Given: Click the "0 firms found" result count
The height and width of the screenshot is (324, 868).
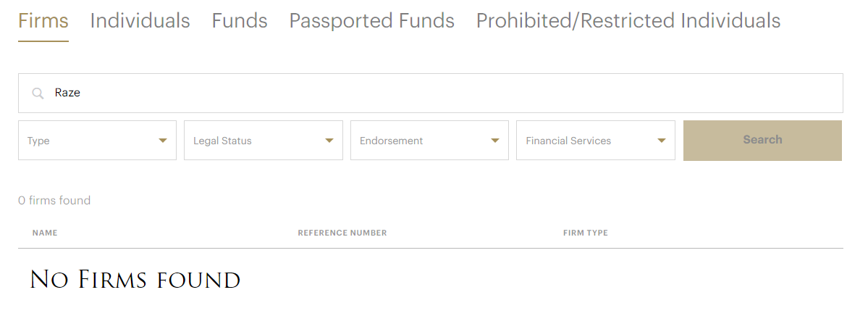Looking at the screenshot, I should pos(54,201).
